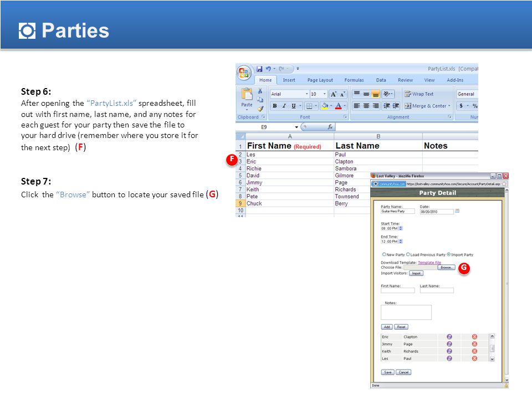Click the Top Align icon
This screenshot has height=399, width=532.
(x=356, y=94)
